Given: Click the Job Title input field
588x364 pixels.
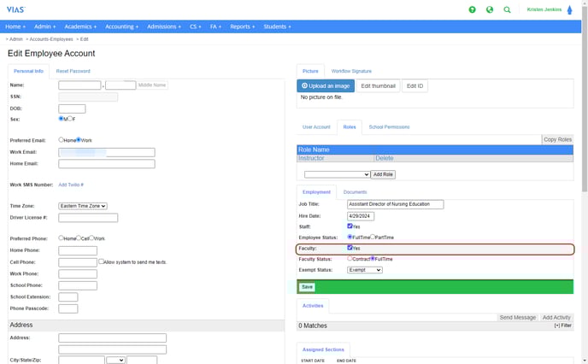Looking at the screenshot, I should pyautogui.click(x=395, y=204).
